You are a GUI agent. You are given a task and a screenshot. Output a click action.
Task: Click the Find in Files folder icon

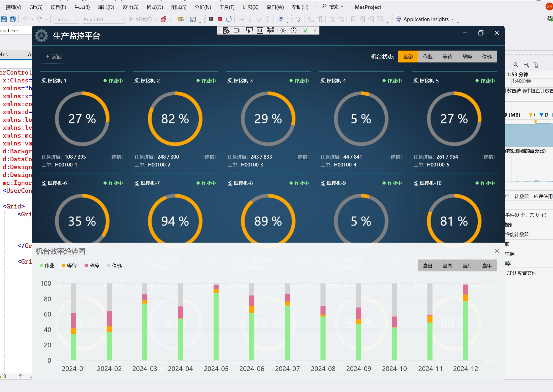pyautogui.click(x=180, y=19)
